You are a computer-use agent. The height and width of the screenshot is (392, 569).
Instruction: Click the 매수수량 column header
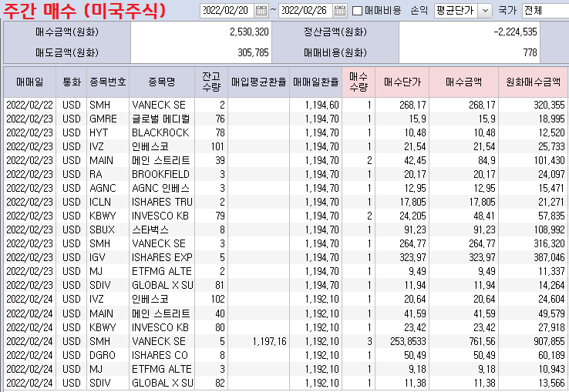point(359,82)
